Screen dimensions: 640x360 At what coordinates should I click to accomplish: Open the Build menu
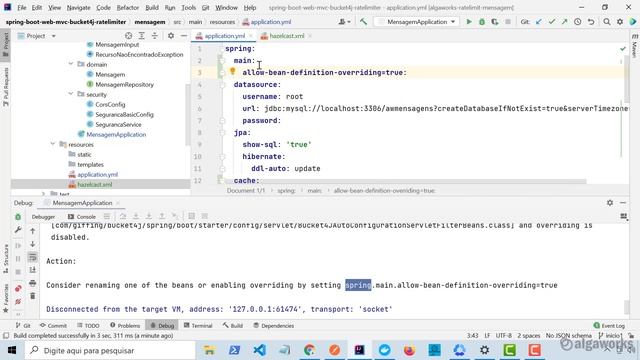152,7
